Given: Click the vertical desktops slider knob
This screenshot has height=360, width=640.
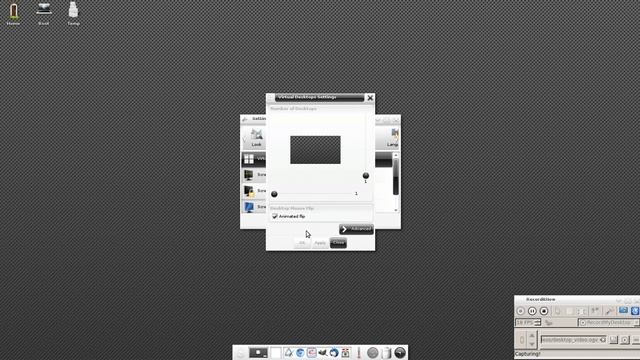Looking at the screenshot, I should (366, 176).
